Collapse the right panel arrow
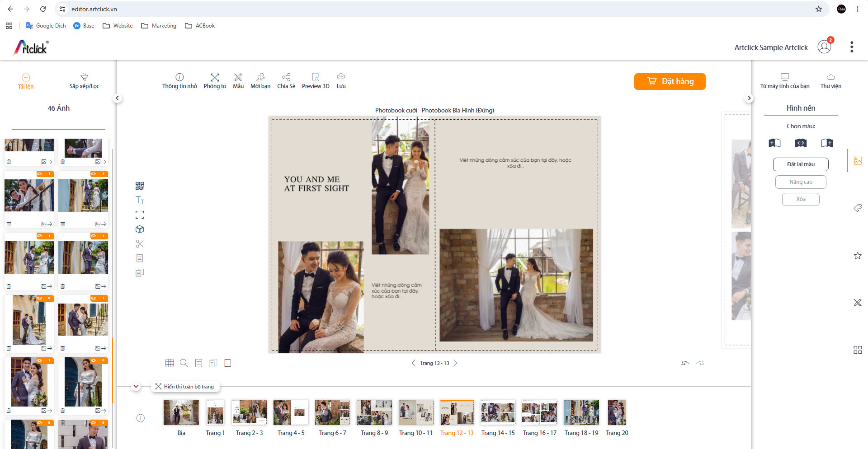 pos(749,98)
